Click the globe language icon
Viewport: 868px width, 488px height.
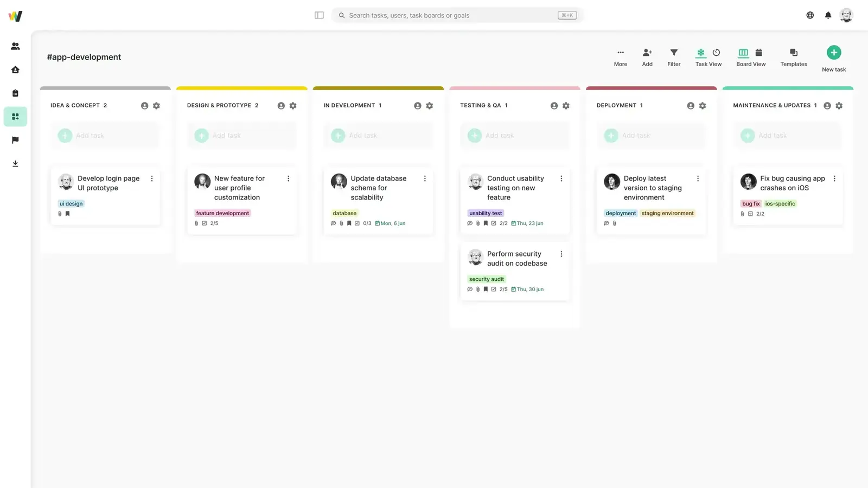(x=810, y=15)
